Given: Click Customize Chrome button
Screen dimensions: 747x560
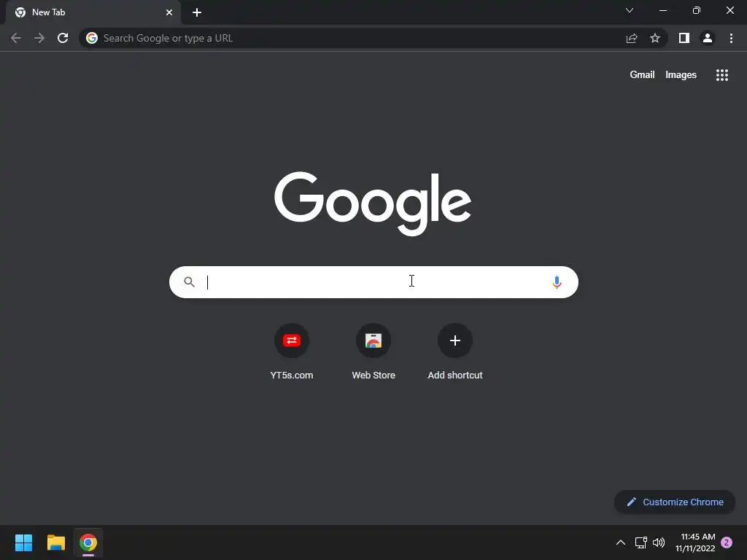Looking at the screenshot, I should pyautogui.click(x=675, y=502).
